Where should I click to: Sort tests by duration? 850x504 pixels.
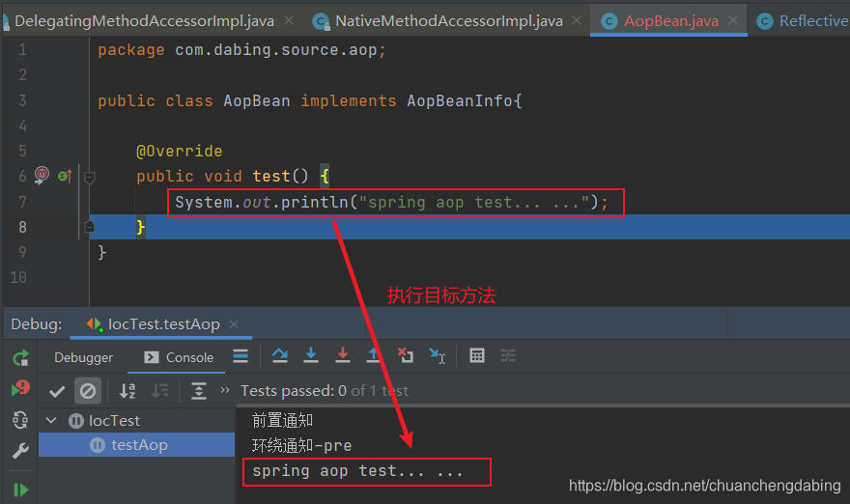(x=160, y=391)
